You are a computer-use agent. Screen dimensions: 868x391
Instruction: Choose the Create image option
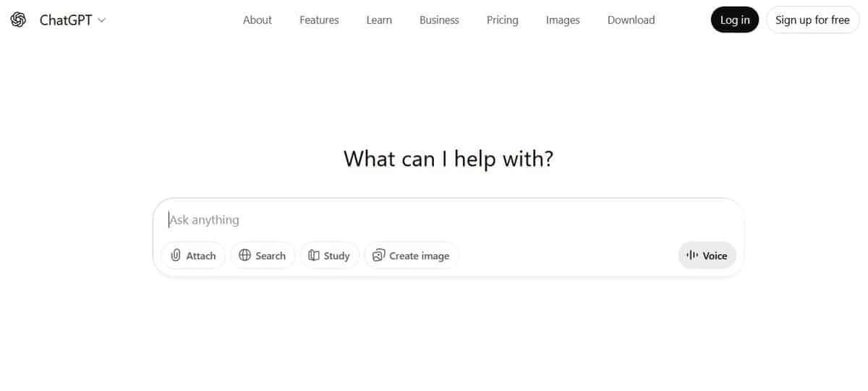point(411,256)
